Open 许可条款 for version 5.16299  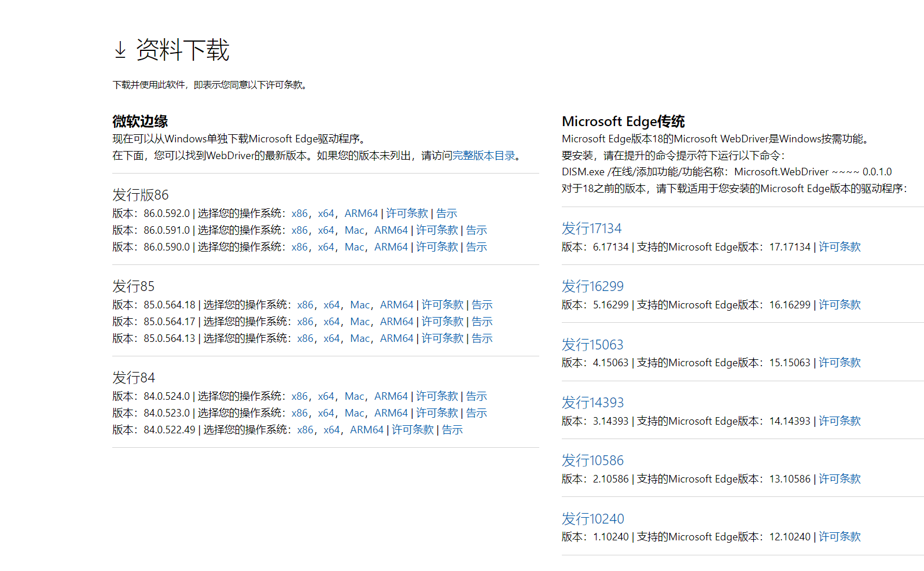[840, 305]
